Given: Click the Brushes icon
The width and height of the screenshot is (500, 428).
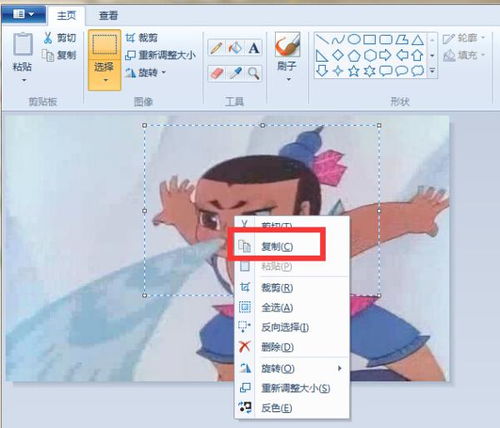Looking at the screenshot, I should pos(287,45).
